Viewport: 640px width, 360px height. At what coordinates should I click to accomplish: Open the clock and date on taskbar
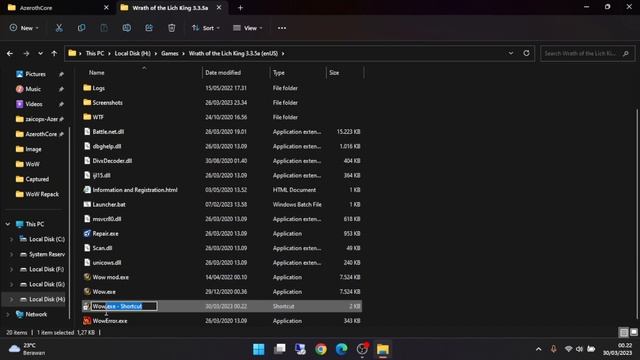click(x=617, y=349)
